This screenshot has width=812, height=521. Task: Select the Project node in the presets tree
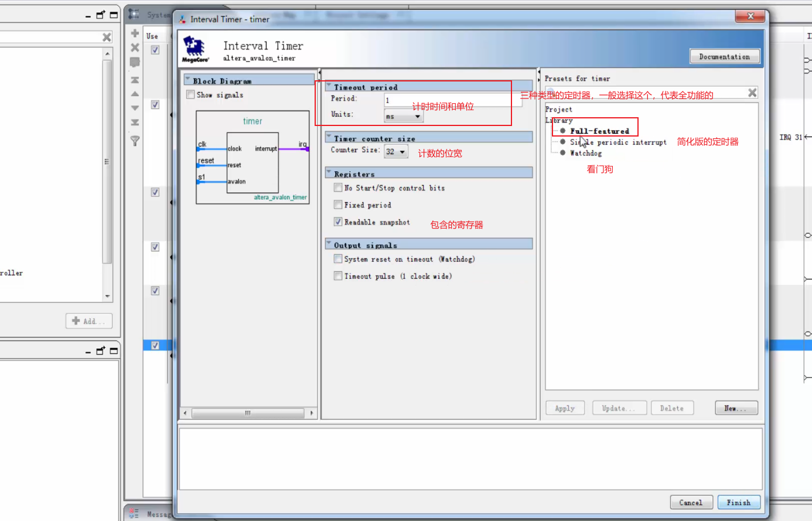(559, 109)
